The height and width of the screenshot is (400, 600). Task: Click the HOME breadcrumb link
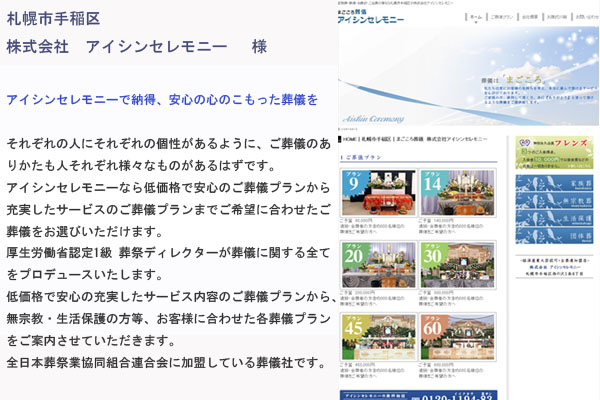click(x=350, y=139)
